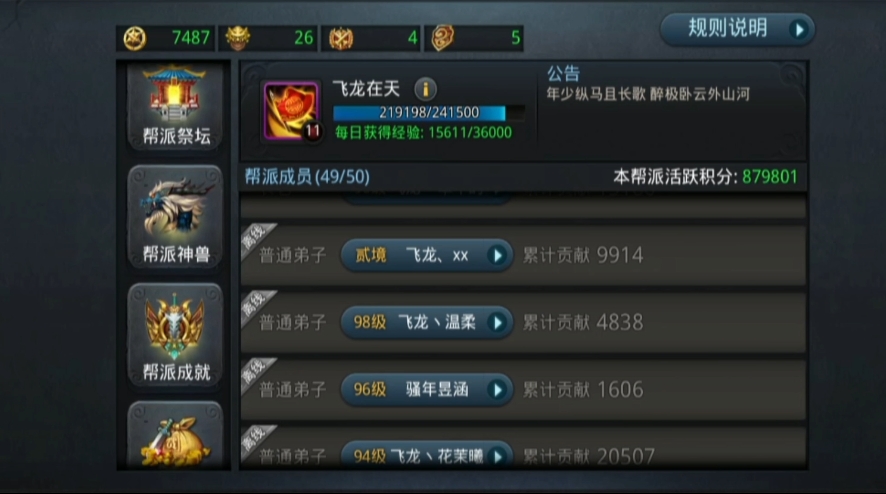Expand arrow on member 飞龙丶花茉曦
886x494 pixels.
[497, 456]
